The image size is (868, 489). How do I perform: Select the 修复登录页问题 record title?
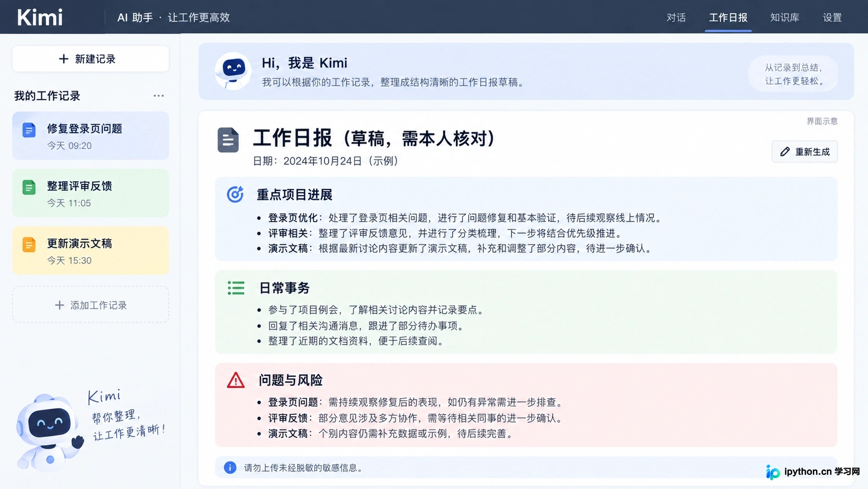pos(85,128)
